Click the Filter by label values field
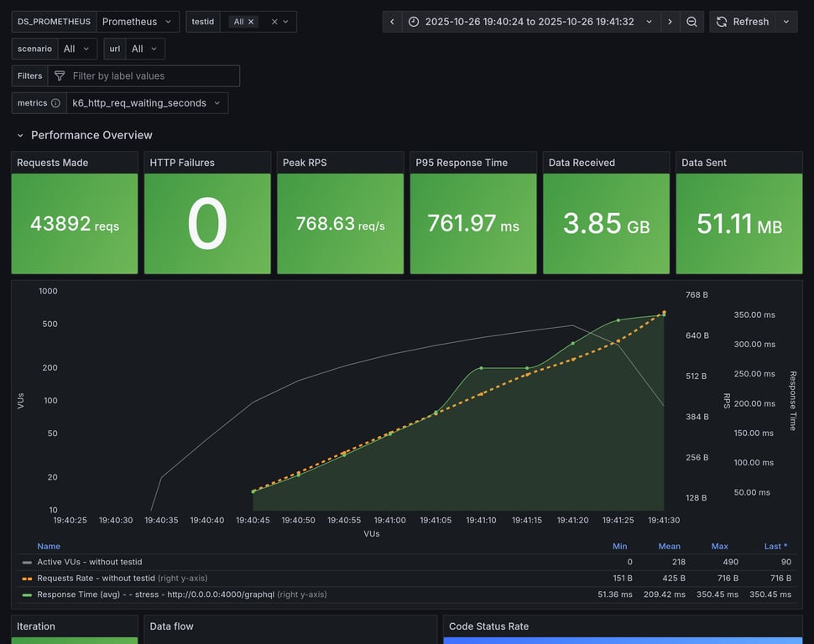 tap(151, 76)
